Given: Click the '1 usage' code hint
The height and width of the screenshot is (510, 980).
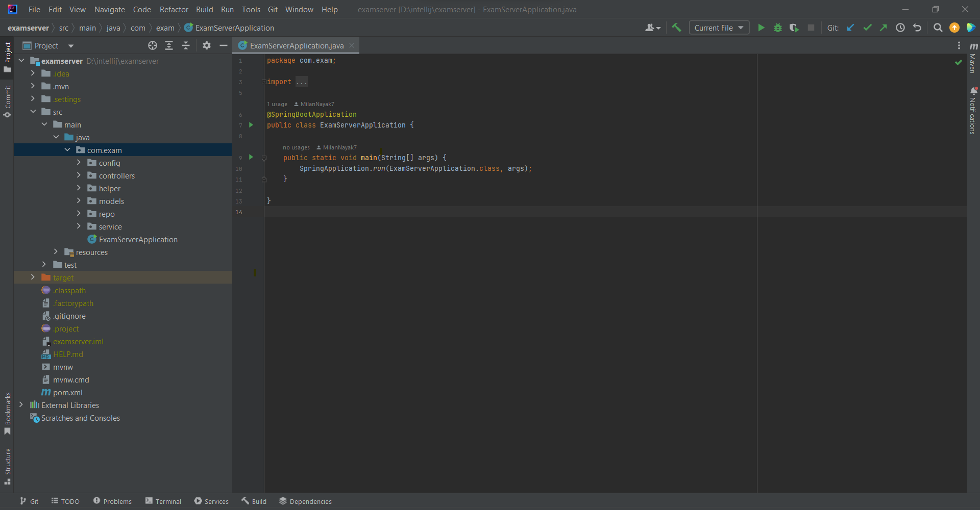Looking at the screenshot, I should click(x=277, y=104).
